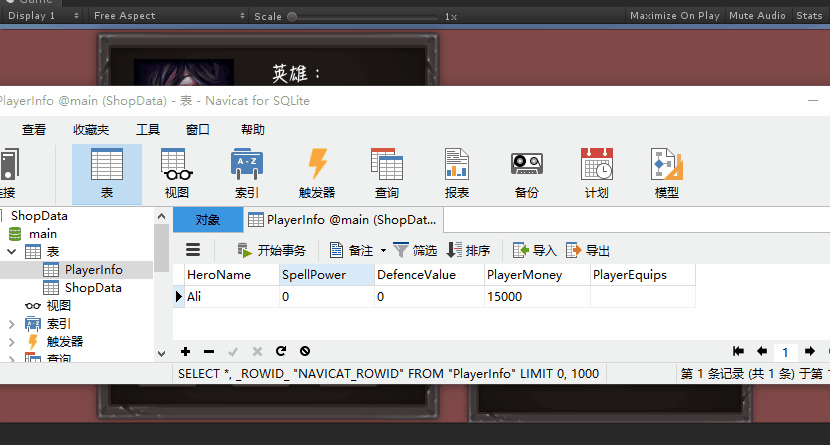Export data with 导出
The height and width of the screenshot is (445, 830).
(x=588, y=250)
